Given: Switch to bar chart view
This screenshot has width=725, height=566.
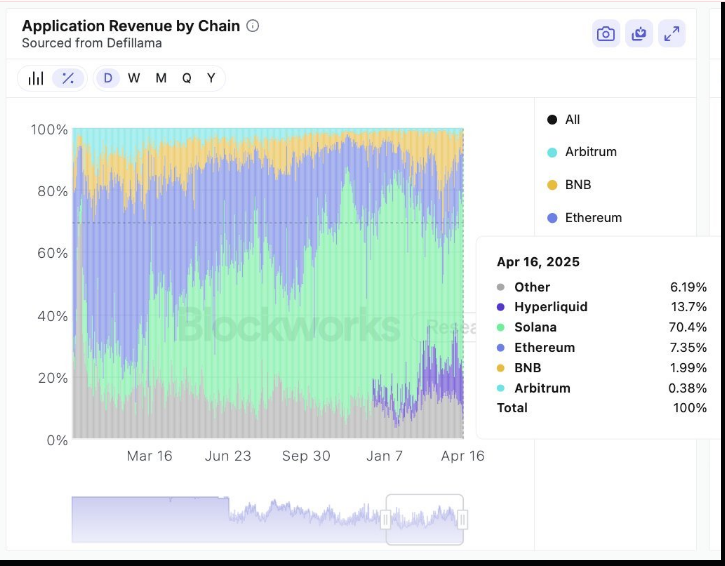Looking at the screenshot, I should point(36,78).
